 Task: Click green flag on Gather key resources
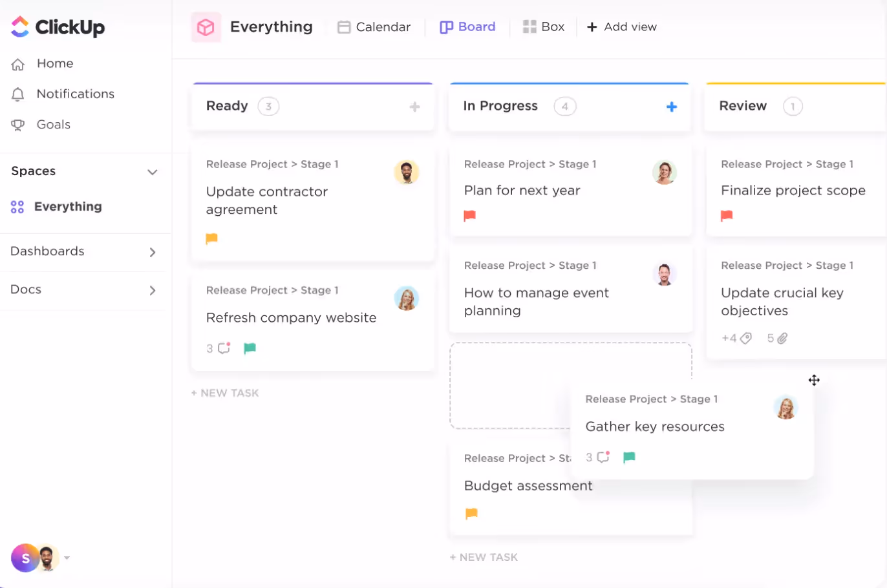point(629,457)
